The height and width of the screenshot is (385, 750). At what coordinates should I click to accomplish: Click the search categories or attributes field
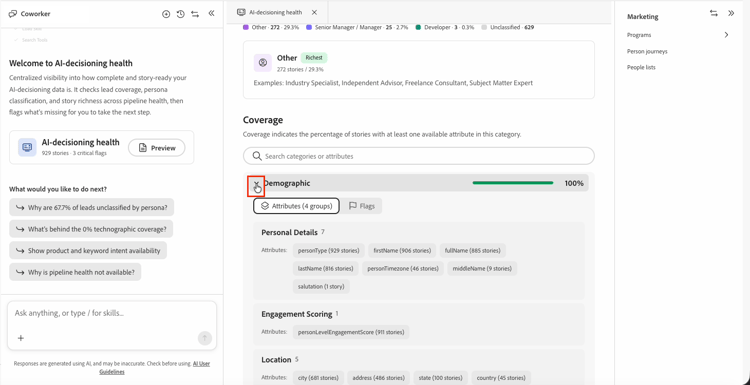pyautogui.click(x=419, y=156)
